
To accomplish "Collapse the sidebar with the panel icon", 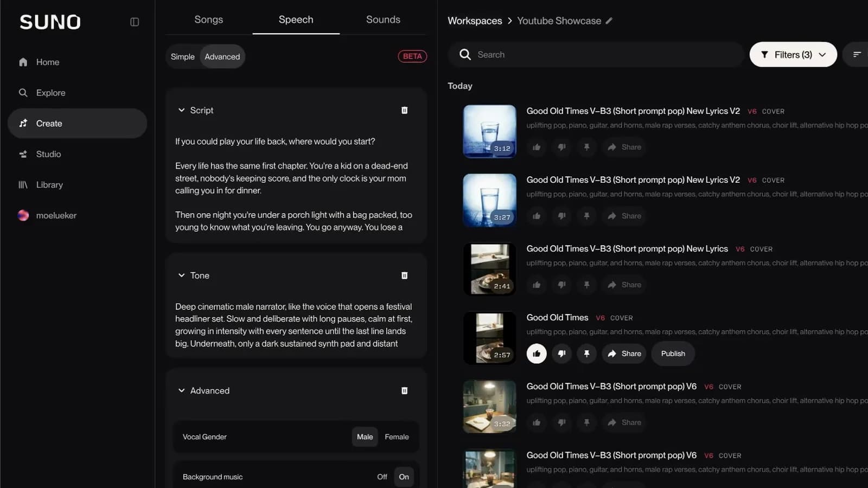I will [x=135, y=22].
